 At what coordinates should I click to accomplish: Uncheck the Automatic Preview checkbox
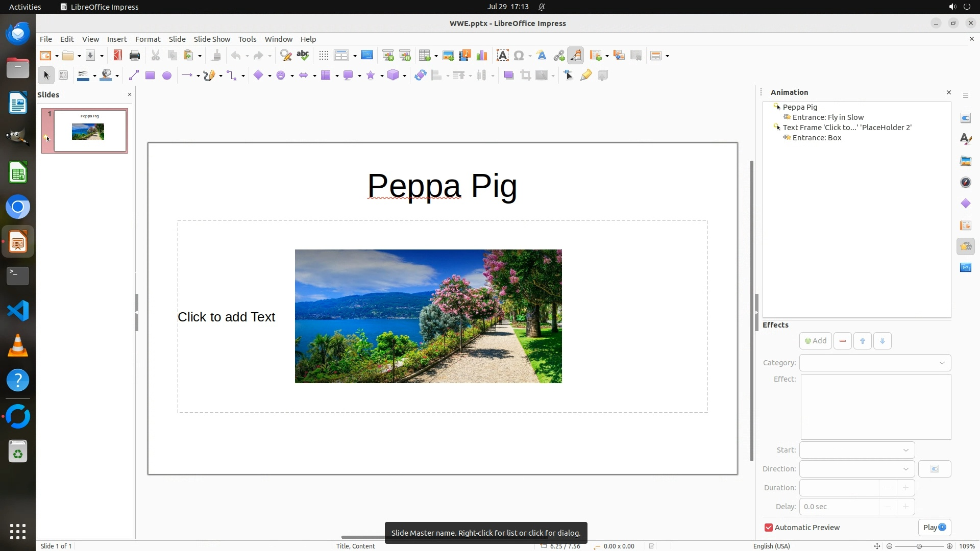768,528
